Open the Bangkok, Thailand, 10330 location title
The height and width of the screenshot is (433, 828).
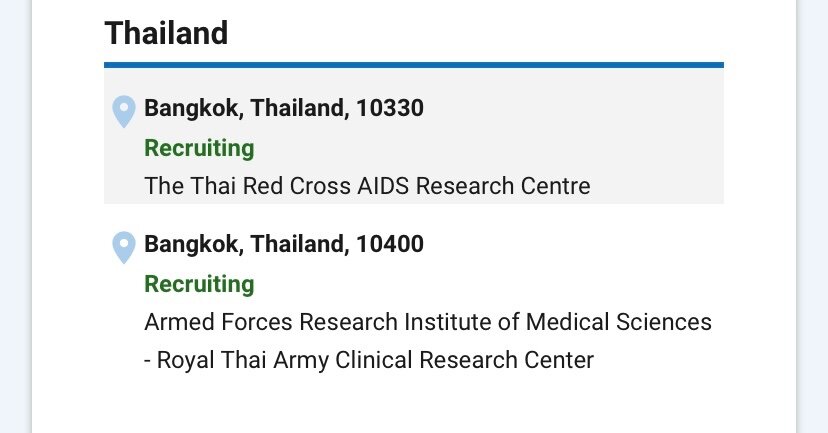pos(284,108)
